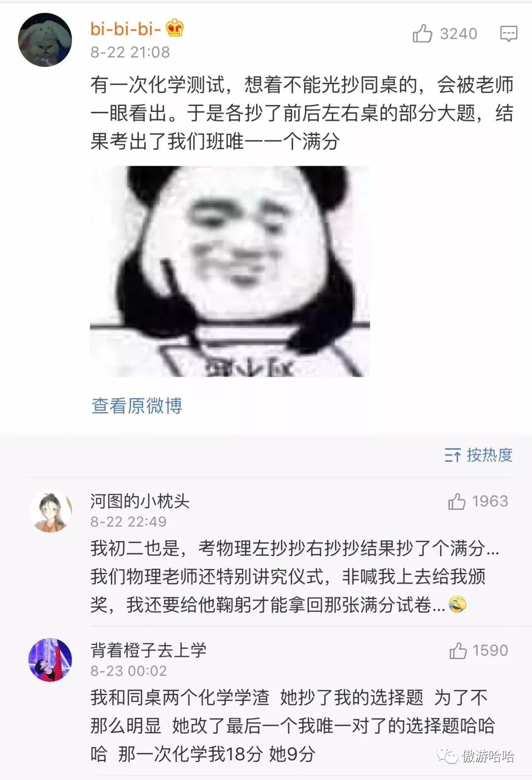This screenshot has height=780, width=532.
Task: Select the physics full-score comment text
Action: pos(295,576)
